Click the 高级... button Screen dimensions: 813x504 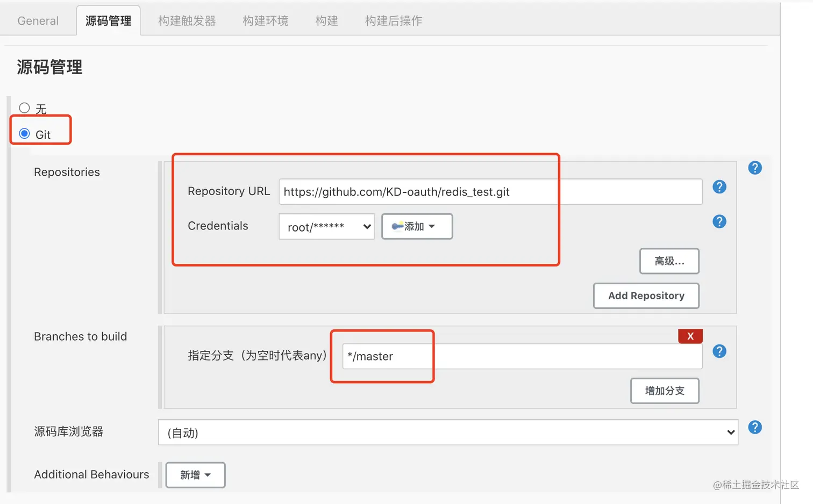click(x=669, y=261)
